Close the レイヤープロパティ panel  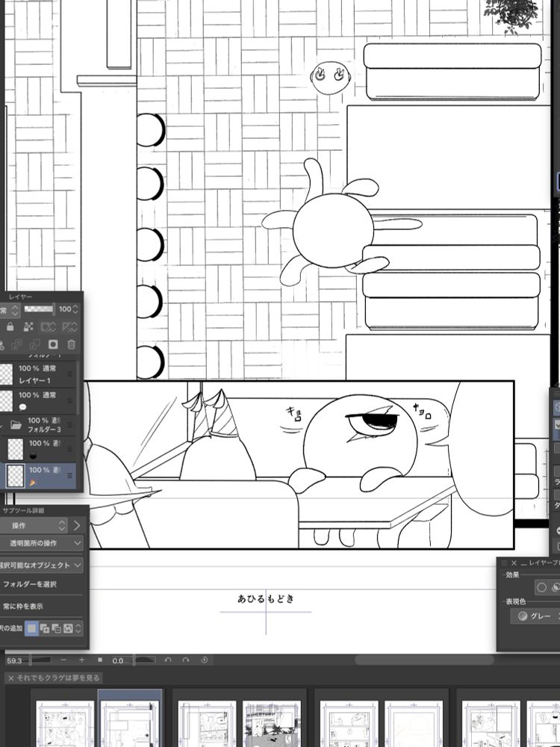click(x=514, y=562)
